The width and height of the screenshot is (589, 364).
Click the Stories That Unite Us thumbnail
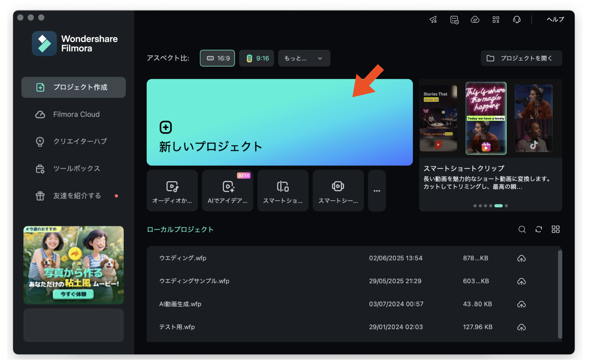438,118
